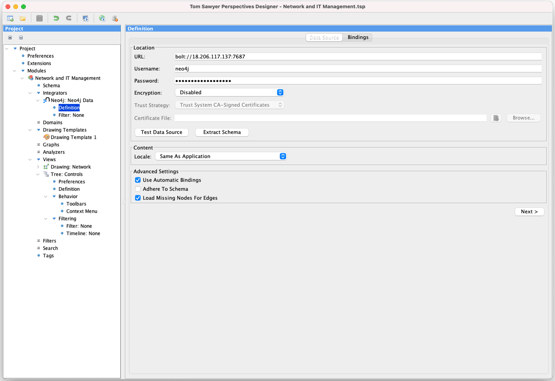
Task: Click the rightmost toolbar icon with orange badge
Action: [115, 18]
